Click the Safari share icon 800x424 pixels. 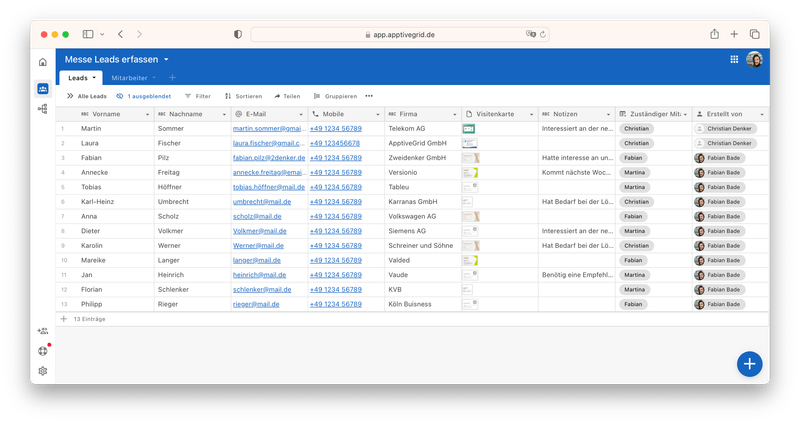coord(714,34)
